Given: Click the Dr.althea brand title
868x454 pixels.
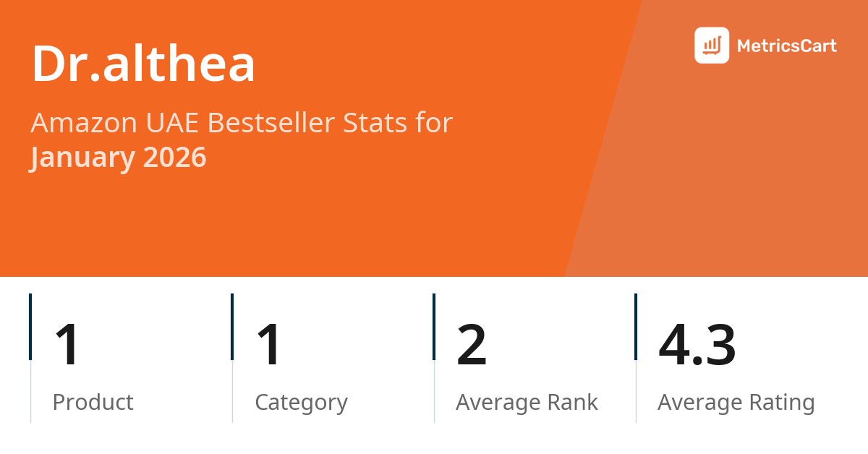Looking at the screenshot, I should [143, 64].
